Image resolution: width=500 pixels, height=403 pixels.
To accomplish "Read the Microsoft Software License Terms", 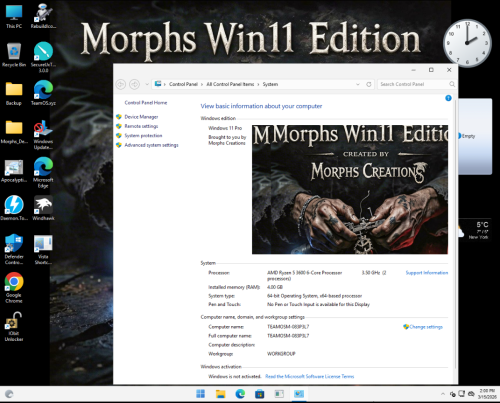I will coord(310,376).
